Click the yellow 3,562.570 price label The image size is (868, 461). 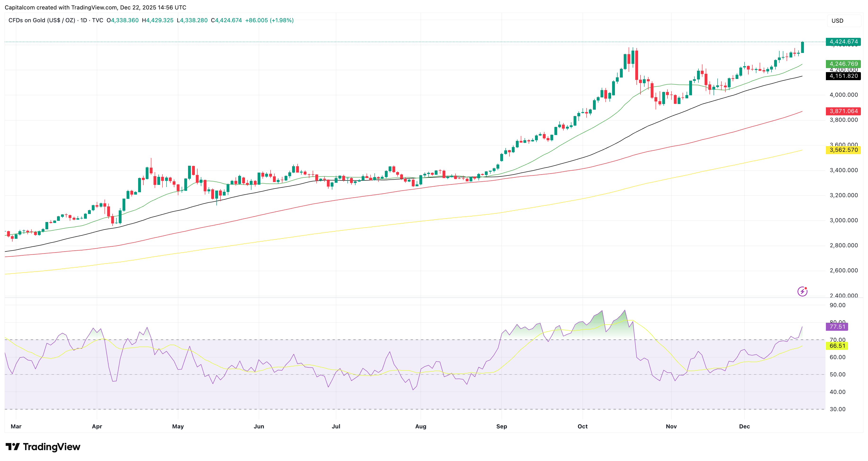843,150
